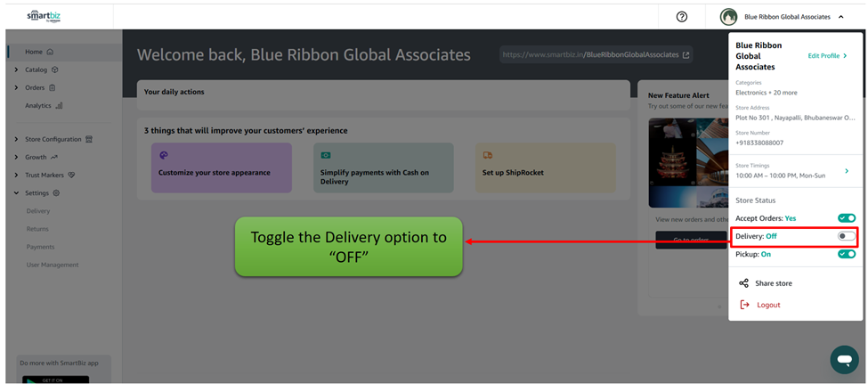The height and width of the screenshot is (384, 868).
Task: Click the truck icon on ShipRocket card
Action: tap(488, 155)
